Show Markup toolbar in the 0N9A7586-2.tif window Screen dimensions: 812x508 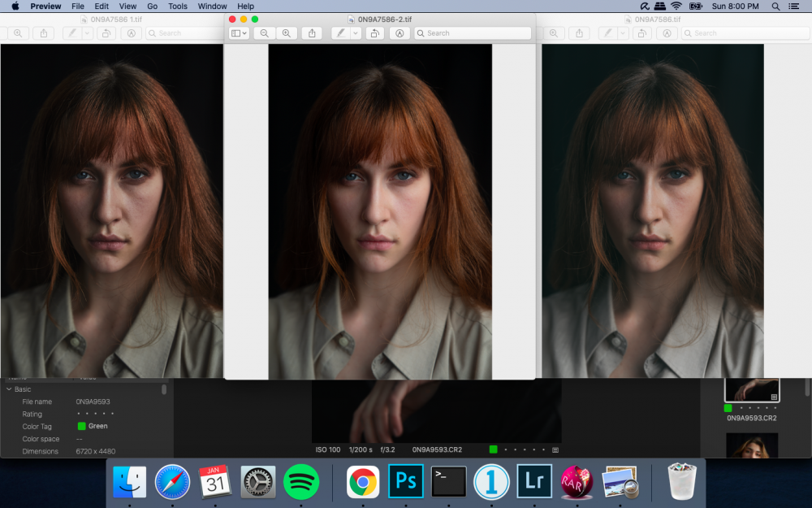click(x=399, y=33)
